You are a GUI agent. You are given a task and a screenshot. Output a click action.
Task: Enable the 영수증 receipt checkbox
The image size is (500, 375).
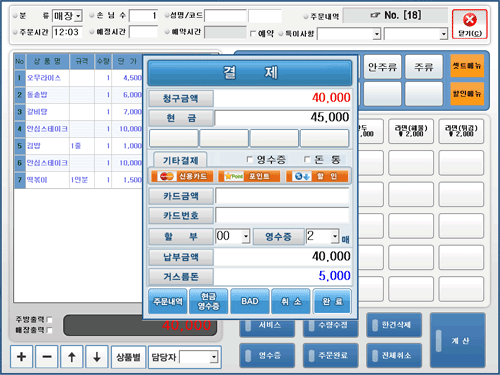pyautogui.click(x=249, y=159)
